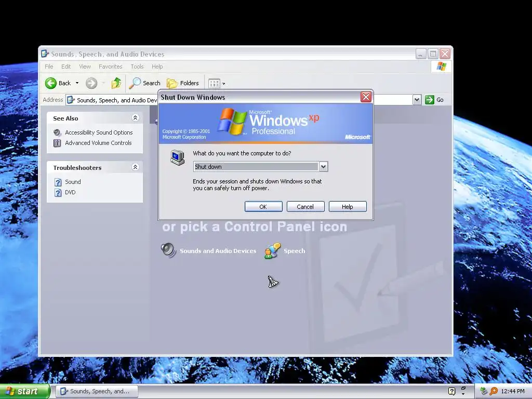The image size is (532, 399).
Task: Open the File menu
Action: click(x=49, y=66)
